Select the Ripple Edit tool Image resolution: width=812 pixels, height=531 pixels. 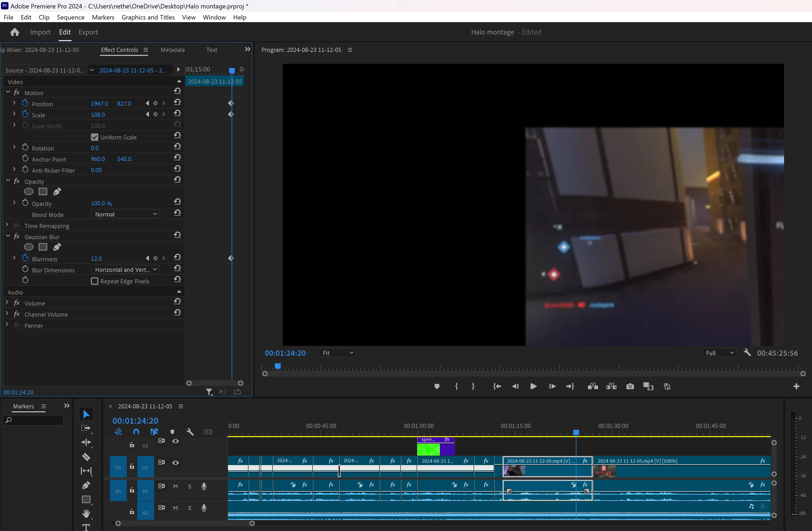click(86, 442)
